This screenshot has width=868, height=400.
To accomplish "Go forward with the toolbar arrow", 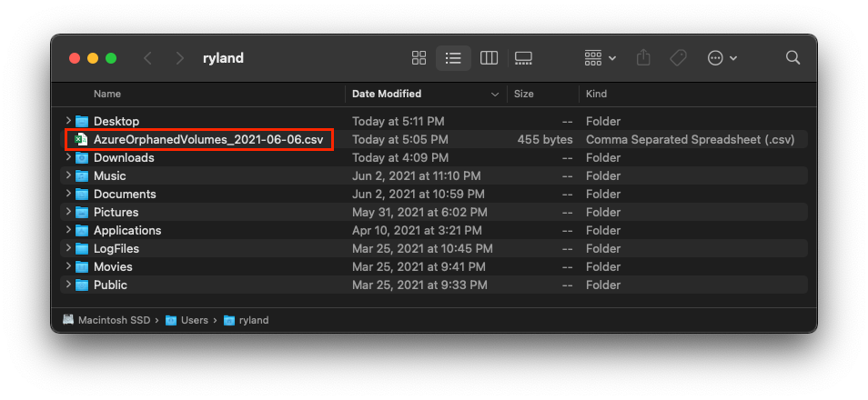I will (x=180, y=58).
